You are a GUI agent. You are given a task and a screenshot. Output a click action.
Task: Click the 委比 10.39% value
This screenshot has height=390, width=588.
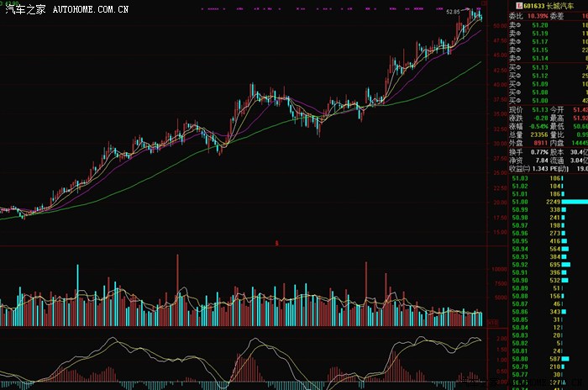538,16
